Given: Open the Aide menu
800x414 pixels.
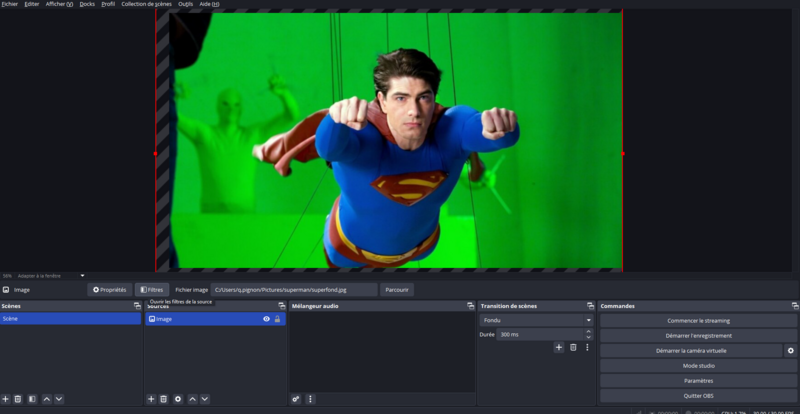Looking at the screenshot, I should tap(209, 4).
